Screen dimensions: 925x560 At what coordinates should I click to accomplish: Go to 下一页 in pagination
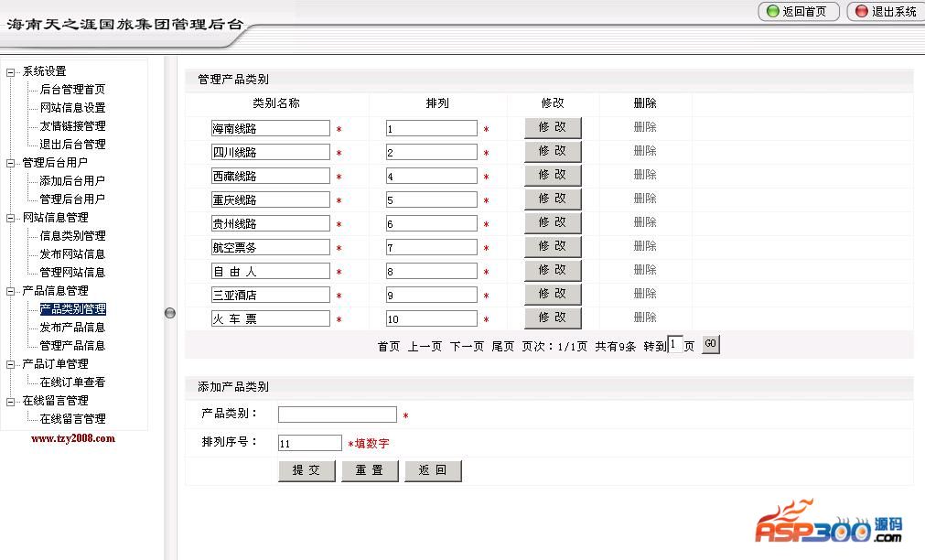[467, 347]
